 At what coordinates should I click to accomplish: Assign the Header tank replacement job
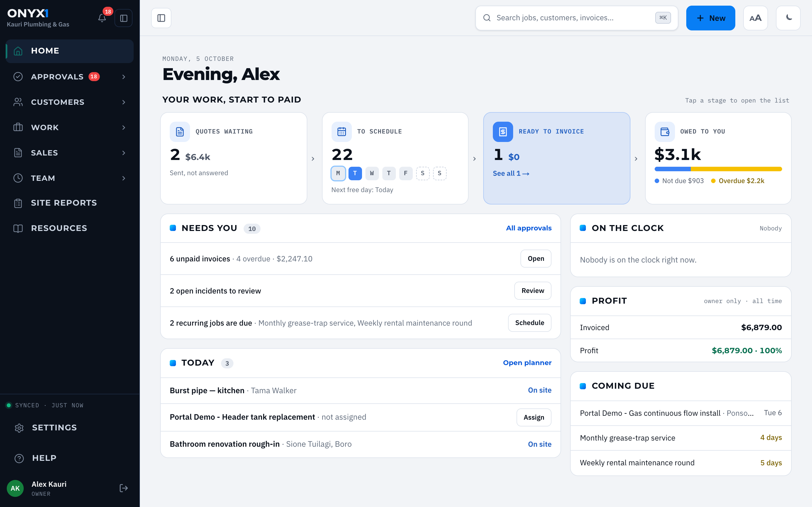534,417
